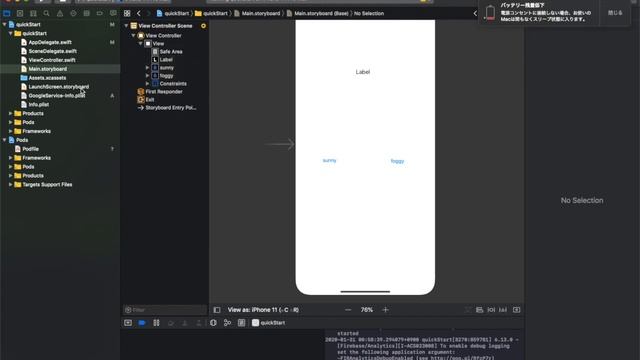Expand the sunny button in outline
The height and width of the screenshot is (360, 640).
(147, 68)
